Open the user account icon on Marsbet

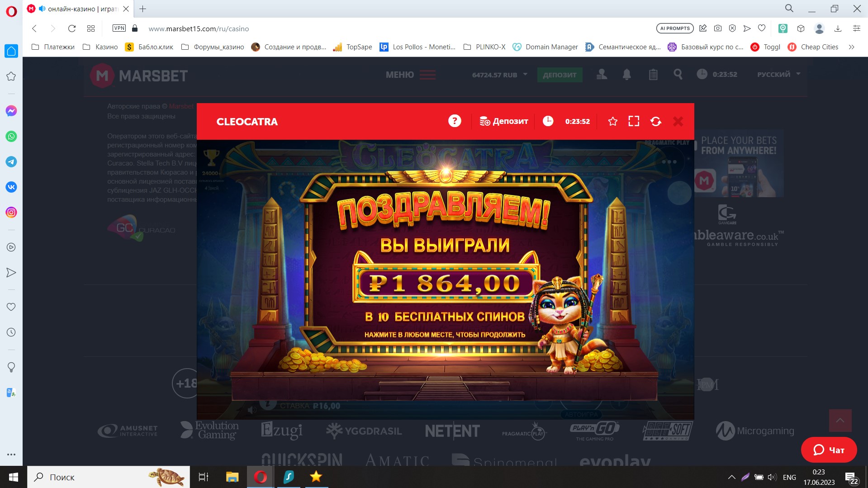[602, 74]
